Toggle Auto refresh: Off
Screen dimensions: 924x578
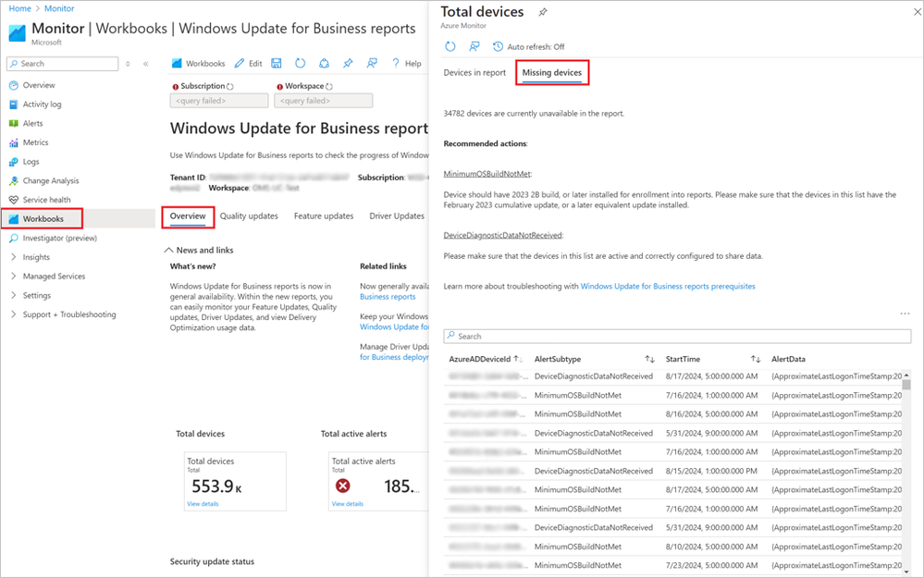[x=528, y=46]
